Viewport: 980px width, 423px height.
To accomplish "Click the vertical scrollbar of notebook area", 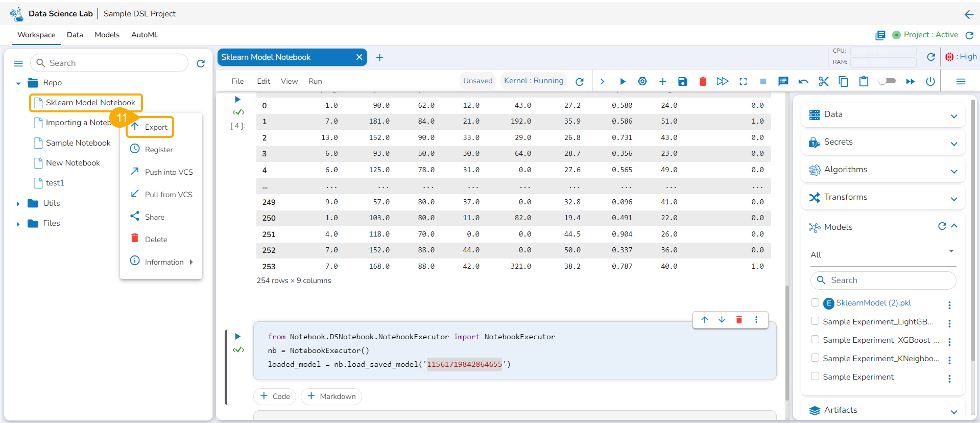I will coord(787,342).
